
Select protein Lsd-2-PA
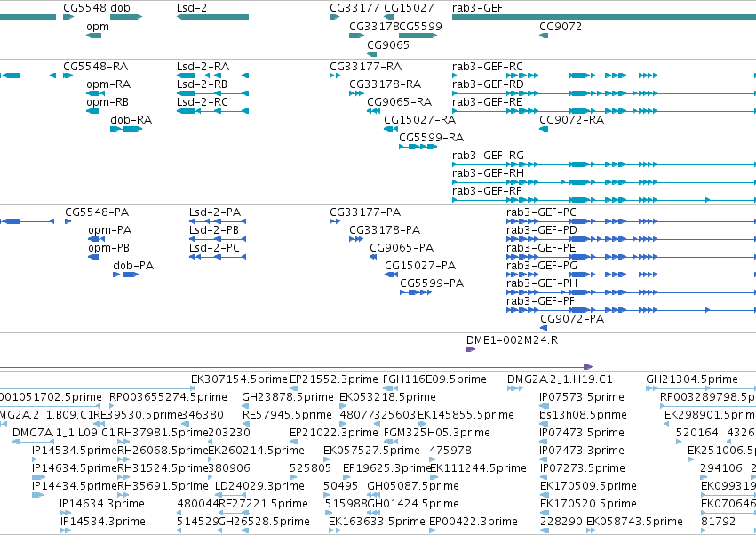tap(215, 212)
